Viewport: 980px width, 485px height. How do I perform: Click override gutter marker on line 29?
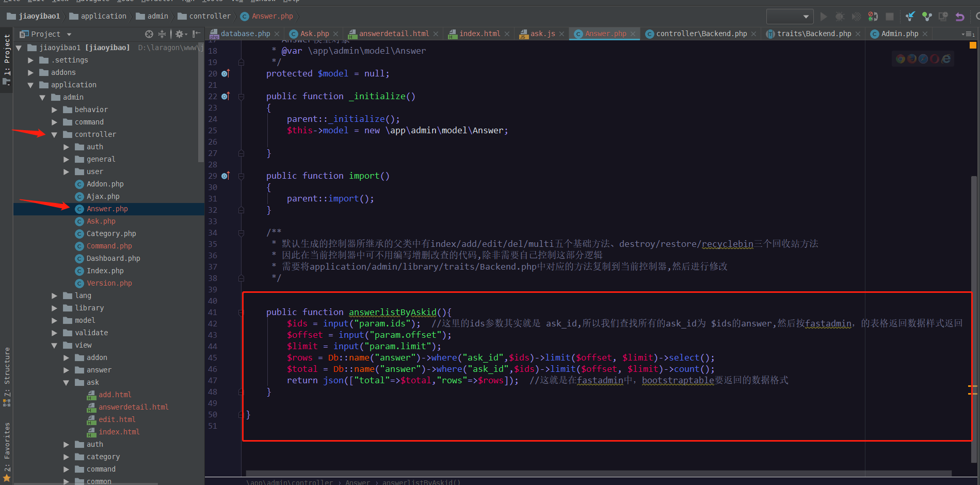coord(225,176)
